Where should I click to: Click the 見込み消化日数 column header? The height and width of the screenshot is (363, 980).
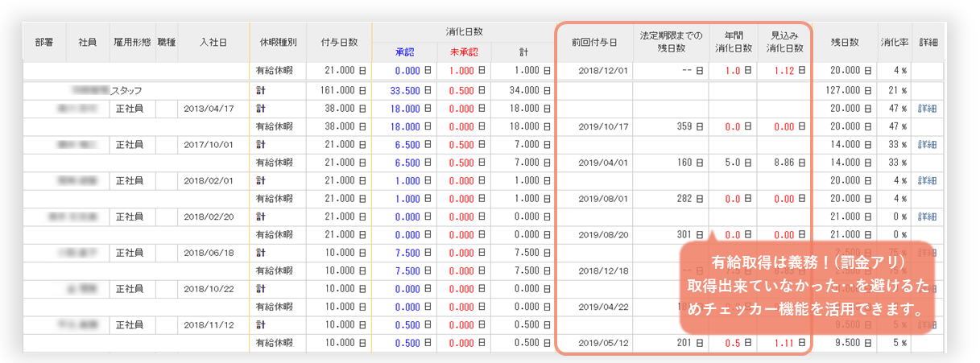coord(784,43)
